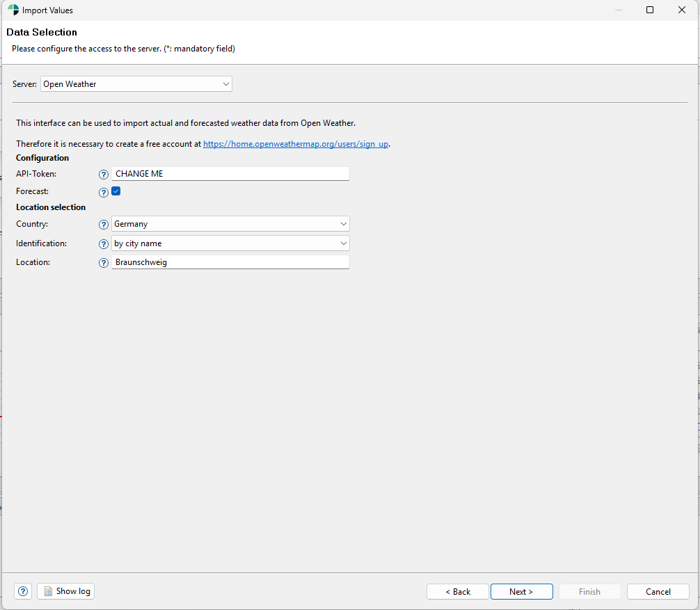Click the Data Selection heading
Viewport: 700px width, 610px height.
pos(42,32)
